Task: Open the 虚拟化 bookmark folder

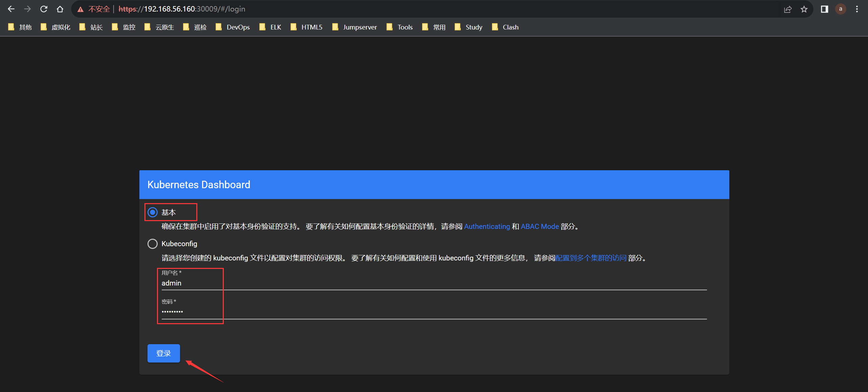Action: (x=56, y=27)
